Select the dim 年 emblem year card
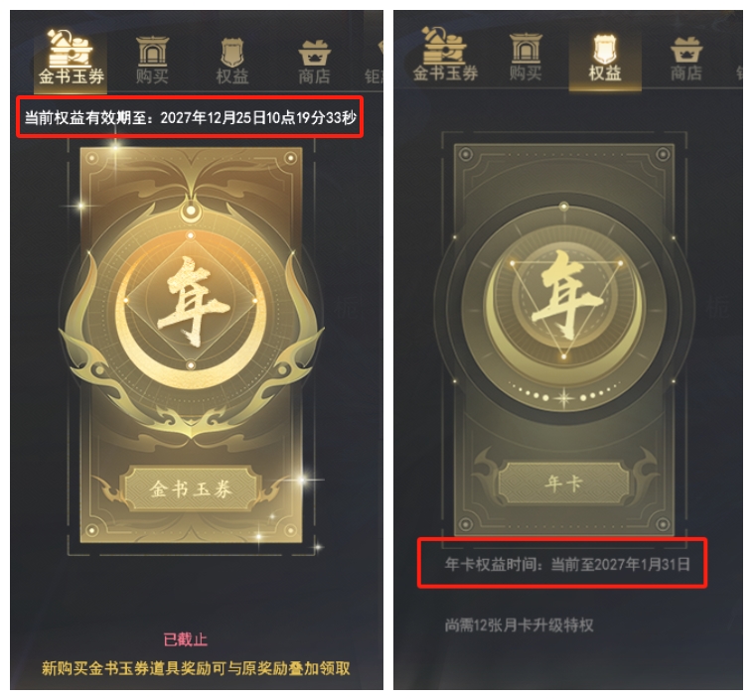This screenshot has width=753, height=700. 564,340
